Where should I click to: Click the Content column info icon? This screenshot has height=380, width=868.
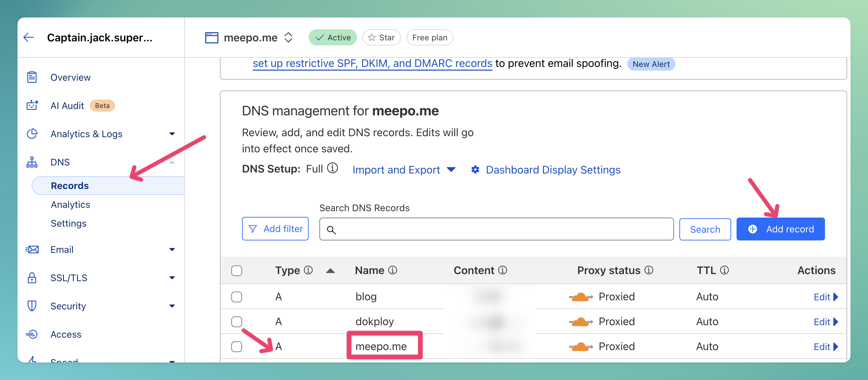(502, 270)
